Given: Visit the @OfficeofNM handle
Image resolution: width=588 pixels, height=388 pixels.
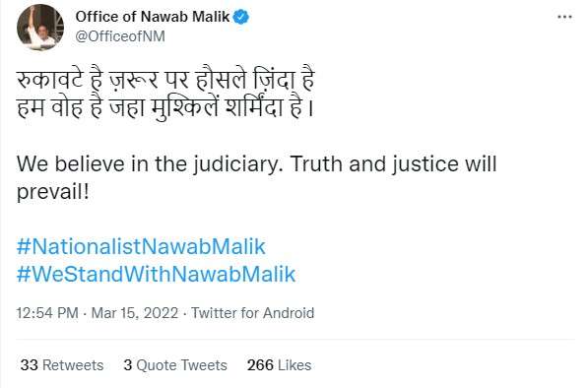Looking at the screenshot, I should (x=120, y=36).
